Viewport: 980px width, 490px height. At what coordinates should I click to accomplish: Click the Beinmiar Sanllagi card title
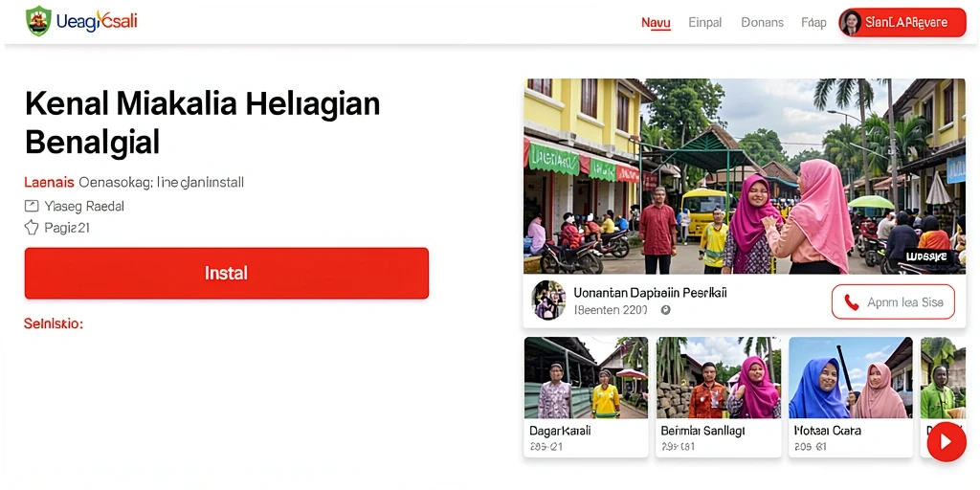pyautogui.click(x=702, y=431)
